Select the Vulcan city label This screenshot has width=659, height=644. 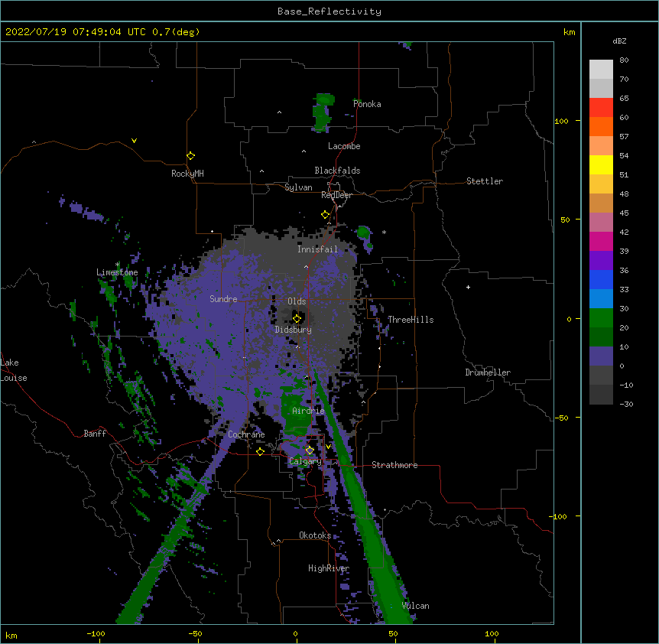tap(415, 606)
